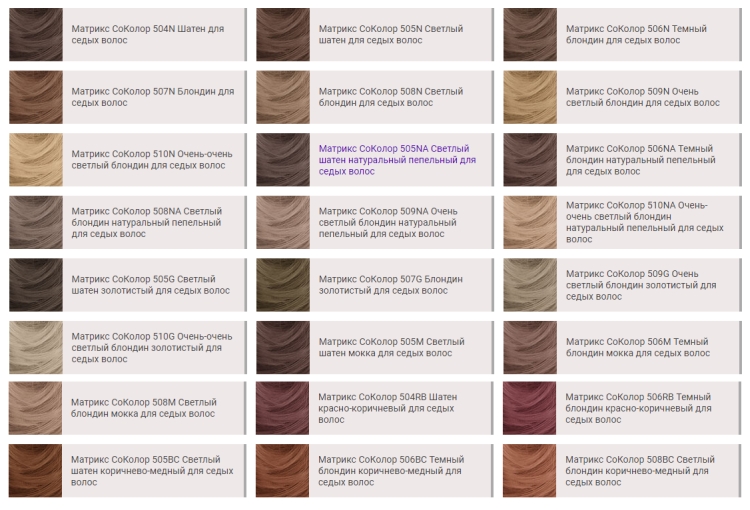This screenshot has height=510, width=750.
Task: Open the 506NA Темный блондин пепельный link
Action: (x=641, y=160)
